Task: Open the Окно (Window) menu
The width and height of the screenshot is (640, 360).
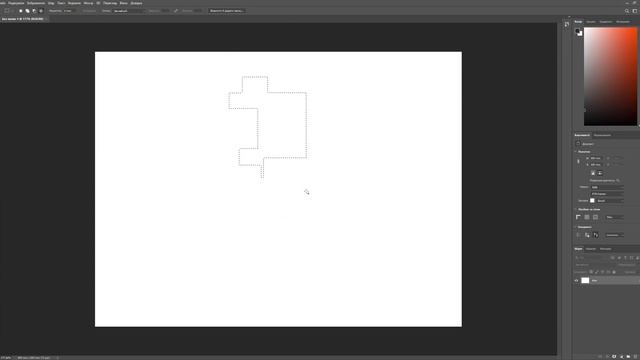Action: [124, 3]
